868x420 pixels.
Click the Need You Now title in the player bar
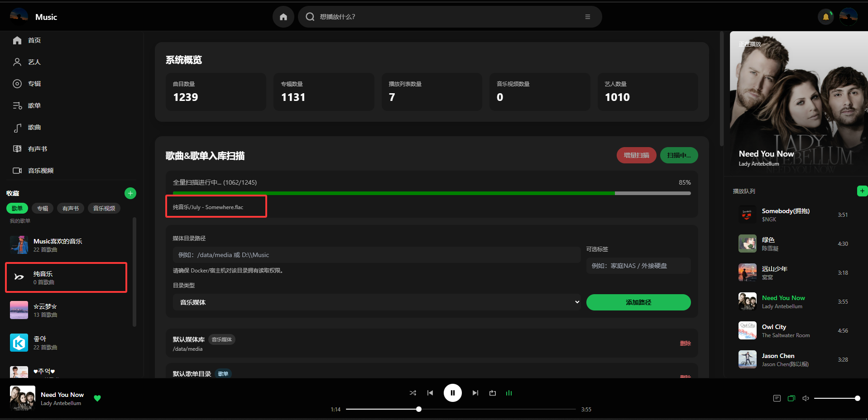(62, 395)
